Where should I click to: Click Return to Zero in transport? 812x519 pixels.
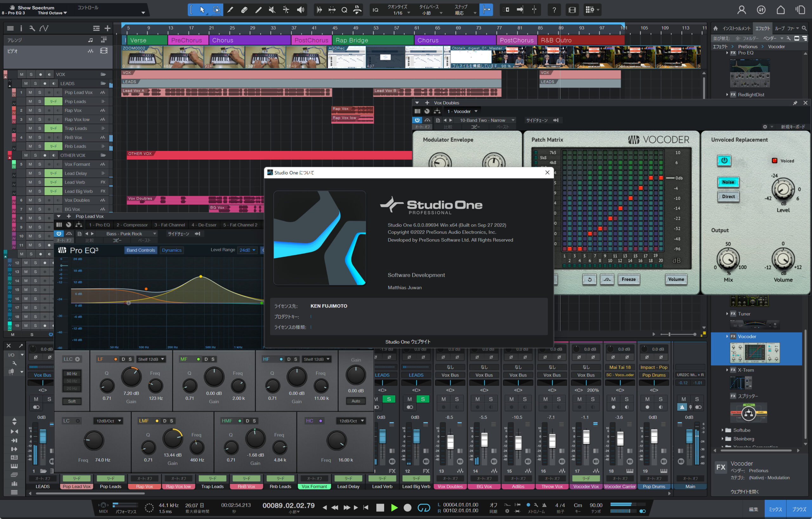tap(365, 508)
